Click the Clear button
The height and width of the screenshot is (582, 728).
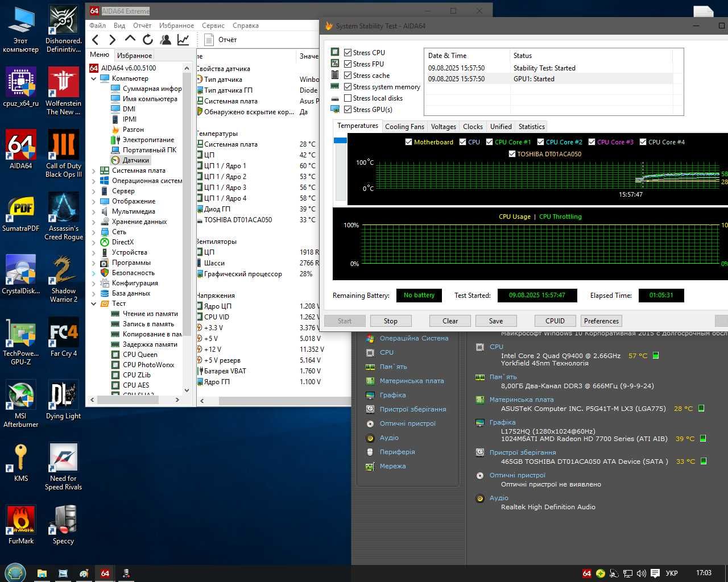(x=450, y=321)
